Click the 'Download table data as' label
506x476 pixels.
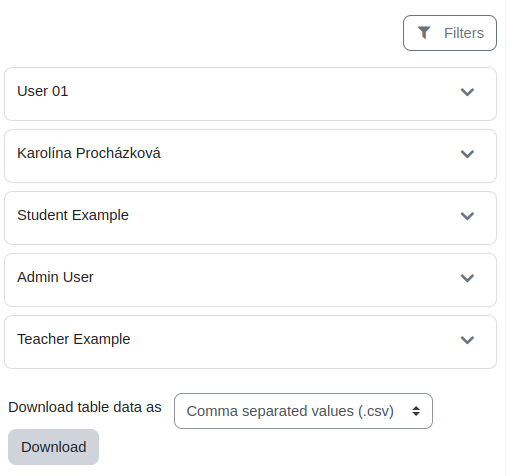85,407
